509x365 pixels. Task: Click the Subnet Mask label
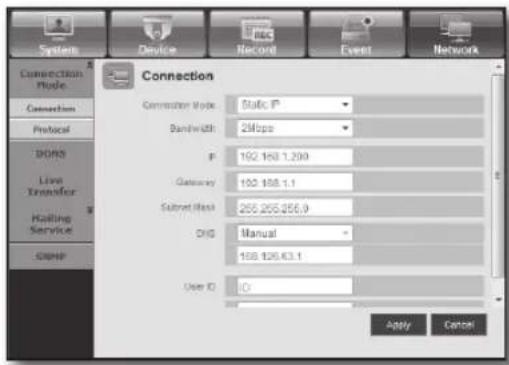point(188,207)
